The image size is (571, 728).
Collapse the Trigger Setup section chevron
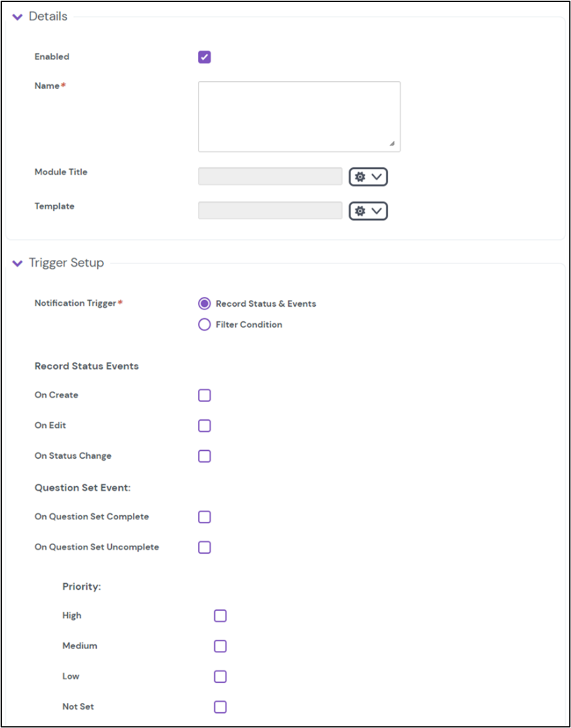(16, 263)
